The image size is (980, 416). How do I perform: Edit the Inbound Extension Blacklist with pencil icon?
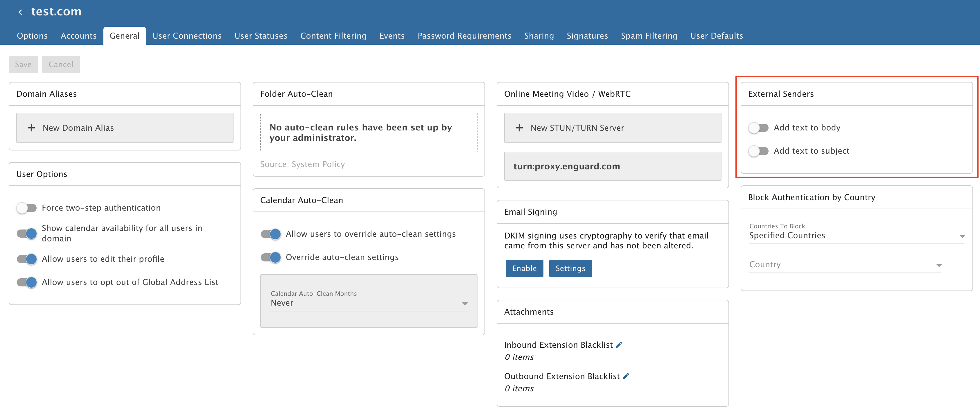pyautogui.click(x=619, y=345)
